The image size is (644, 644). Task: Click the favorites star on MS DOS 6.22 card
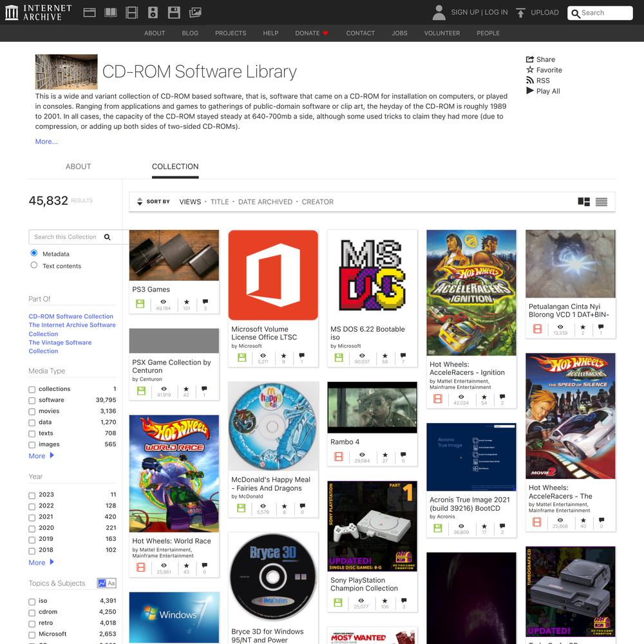(385, 355)
